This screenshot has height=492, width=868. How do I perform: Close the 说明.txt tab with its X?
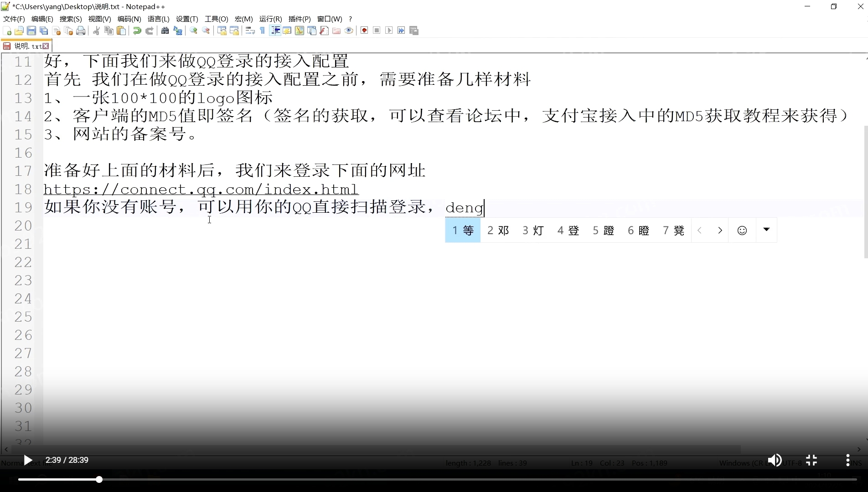coord(46,46)
